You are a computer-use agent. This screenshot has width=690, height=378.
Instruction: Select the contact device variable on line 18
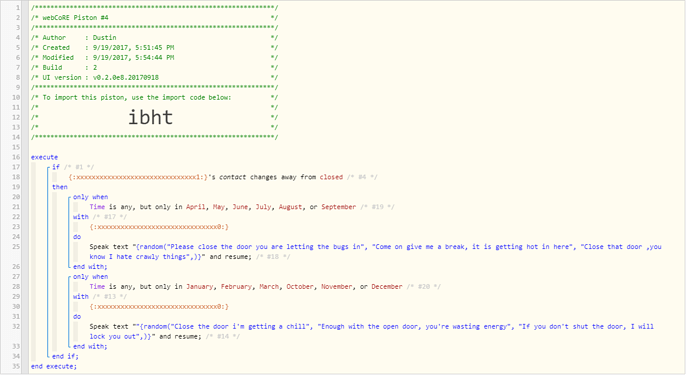click(x=138, y=177)
